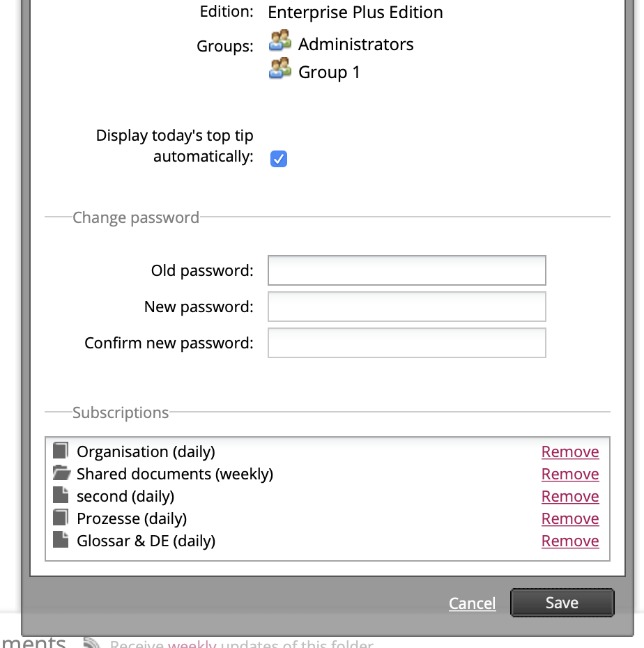Save the profile settings
This screenshot has width=644, height=648.
[562, 603]
